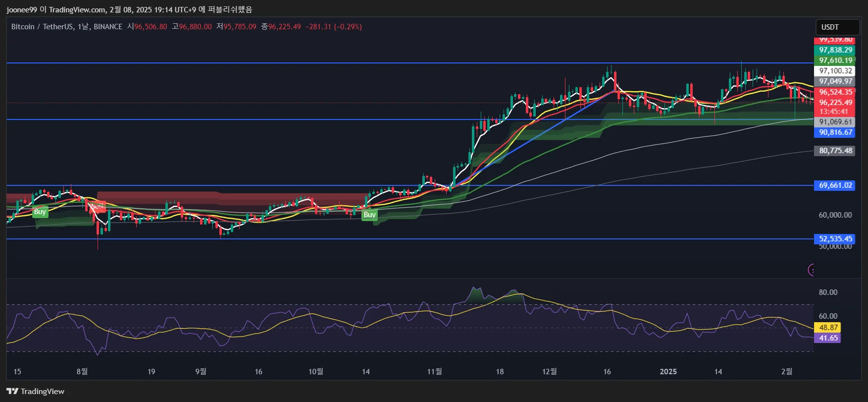Click the October green Buy signal marker

(x=369, y=215)
